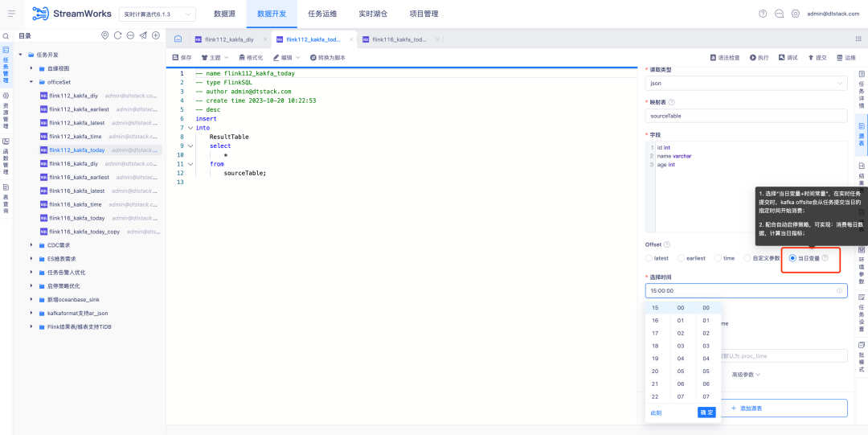
Task: Click the 保存 save toolbar button
Action: coord(182,58)
